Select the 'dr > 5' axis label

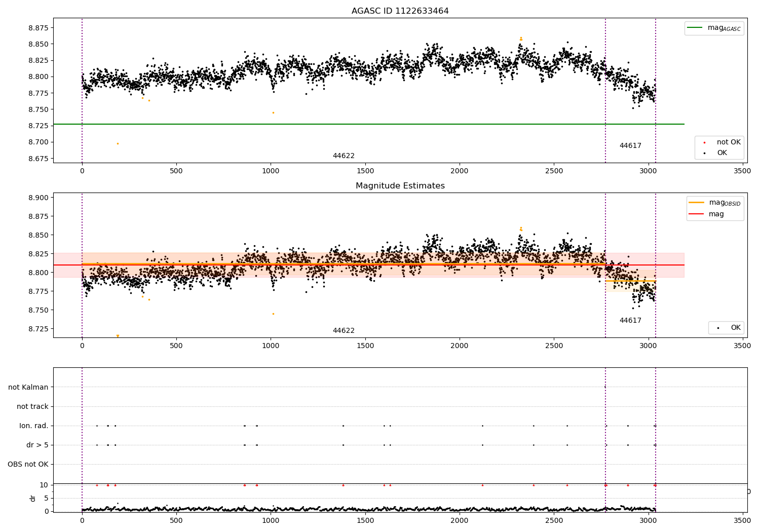pyautogui.click(x=37, y=445)
